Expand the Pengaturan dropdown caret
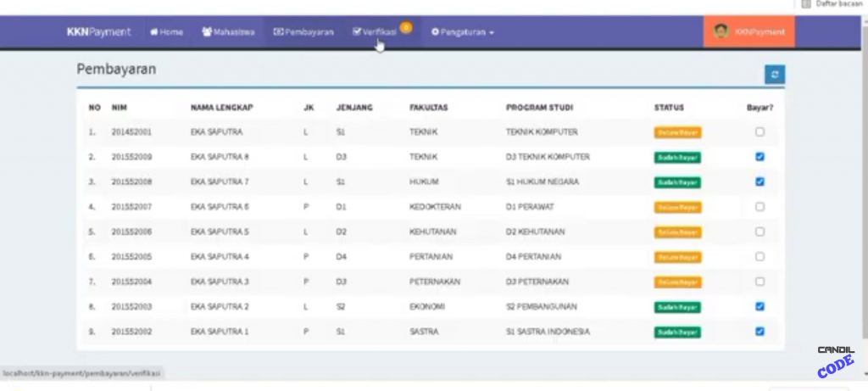The height and width of the screenshot is (391, 868). tap(492, 33)
